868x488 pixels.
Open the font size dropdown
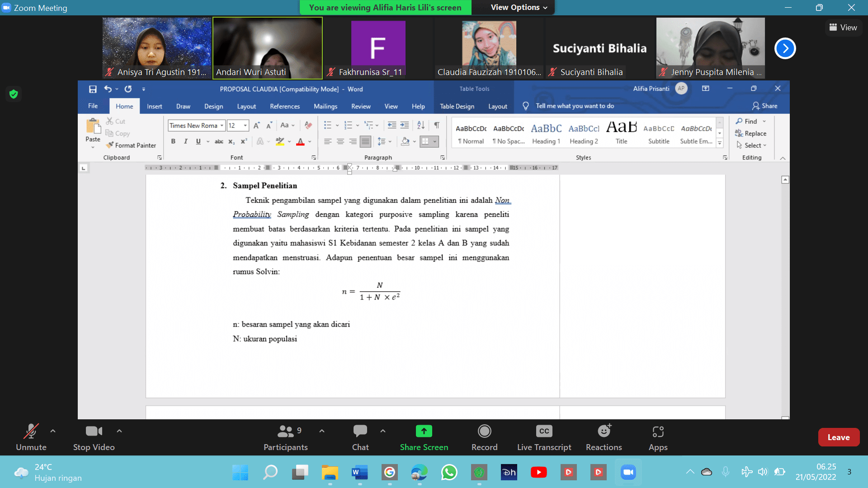[245, 126]
